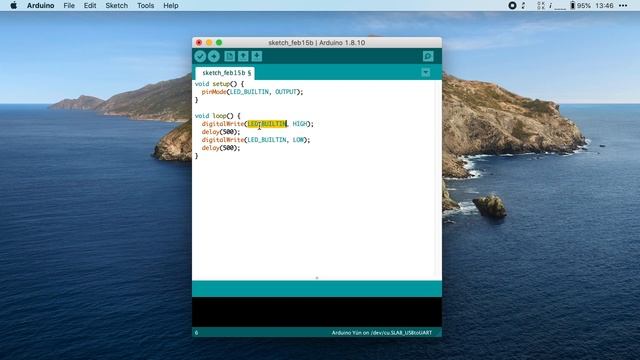Expand the tab options dropdown arrow
640x360 pixels.
pos(425,73)
